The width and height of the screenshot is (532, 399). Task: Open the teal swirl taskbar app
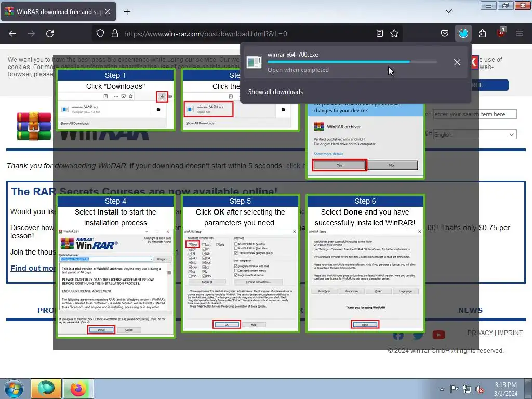click(x=46, y=389)
